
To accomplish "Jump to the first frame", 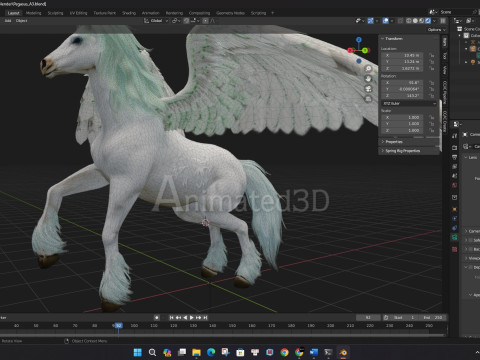I will [171, 318].
